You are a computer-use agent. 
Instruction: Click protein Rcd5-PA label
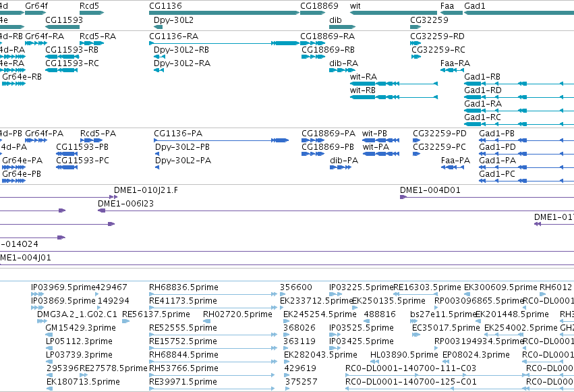coord(98,134)
